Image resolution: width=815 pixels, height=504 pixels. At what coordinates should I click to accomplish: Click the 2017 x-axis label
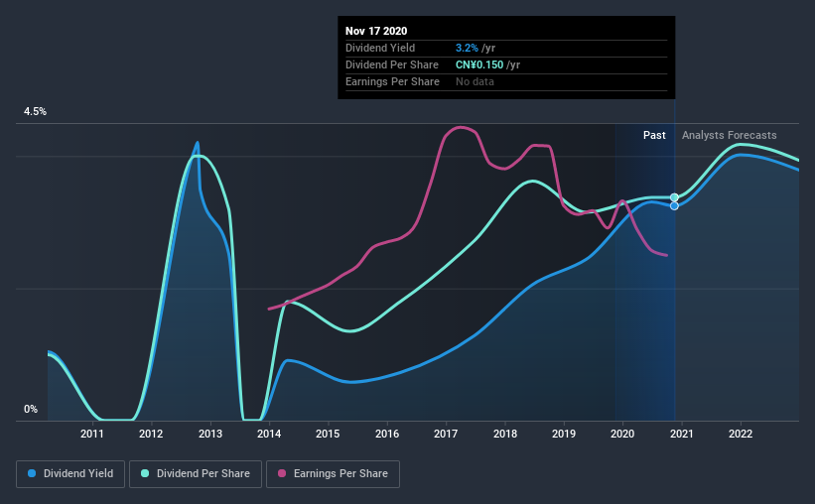pos(446,434)
